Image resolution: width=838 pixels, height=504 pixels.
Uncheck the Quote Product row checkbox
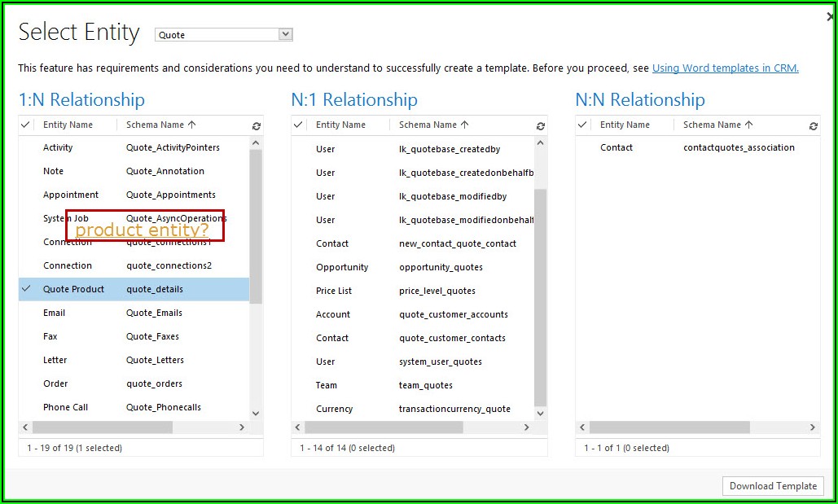coord(26,289)
